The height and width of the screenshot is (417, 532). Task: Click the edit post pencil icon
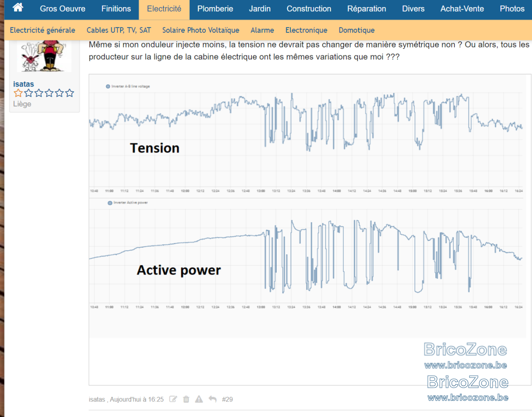[x=173, y=399]
